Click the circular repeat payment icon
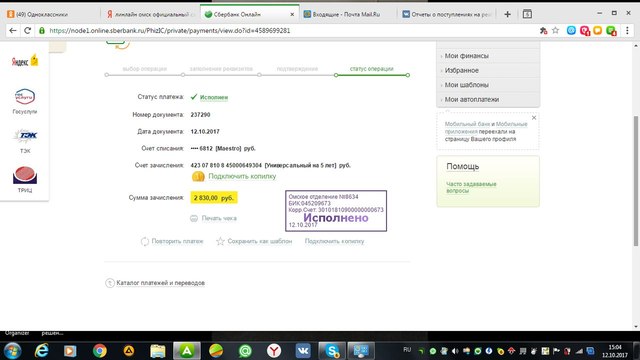 click(x=145, y=241)
